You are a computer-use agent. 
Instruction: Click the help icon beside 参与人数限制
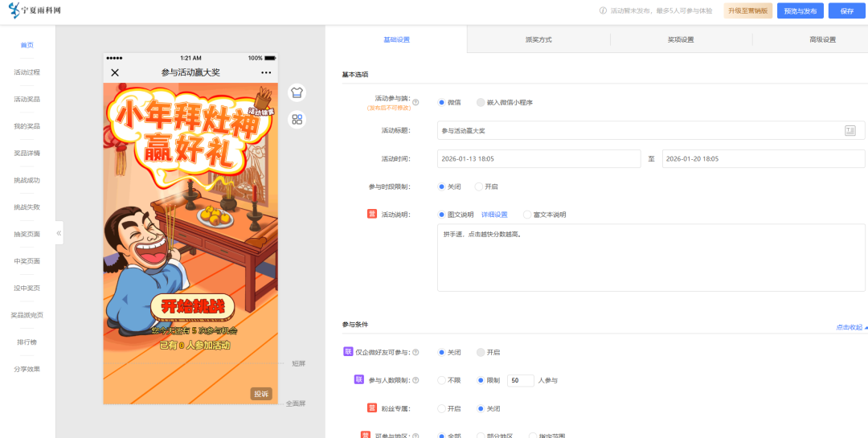click(416, 380)
